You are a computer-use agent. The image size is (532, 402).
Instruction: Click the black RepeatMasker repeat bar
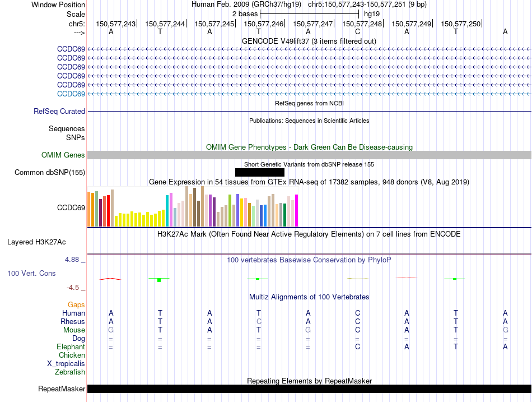click(x=309, y=389)
